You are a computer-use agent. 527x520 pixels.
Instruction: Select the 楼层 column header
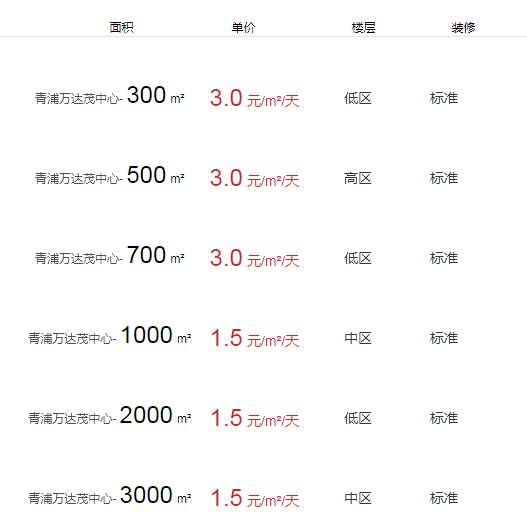pyautogui.click(x=363, y=28)
